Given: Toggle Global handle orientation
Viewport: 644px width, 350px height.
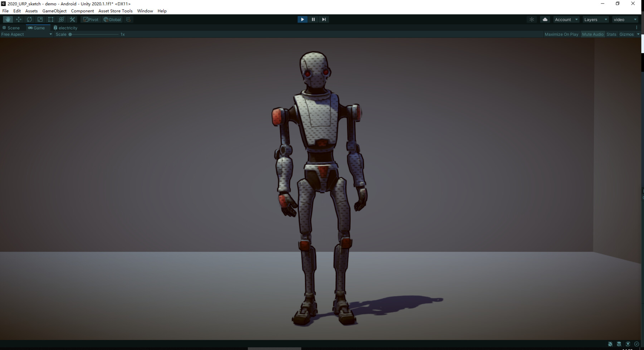Looking at the screenshot, I should click(112, 19).
